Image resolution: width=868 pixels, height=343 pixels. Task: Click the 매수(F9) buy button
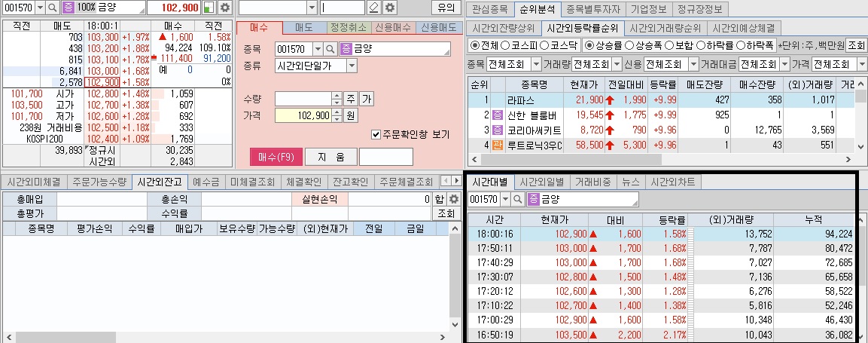[276, 157]
